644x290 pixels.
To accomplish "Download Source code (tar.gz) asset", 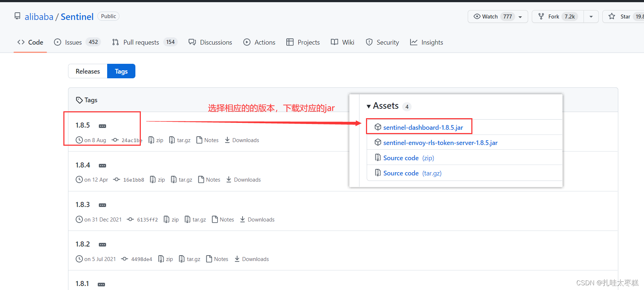I will 412,173.
